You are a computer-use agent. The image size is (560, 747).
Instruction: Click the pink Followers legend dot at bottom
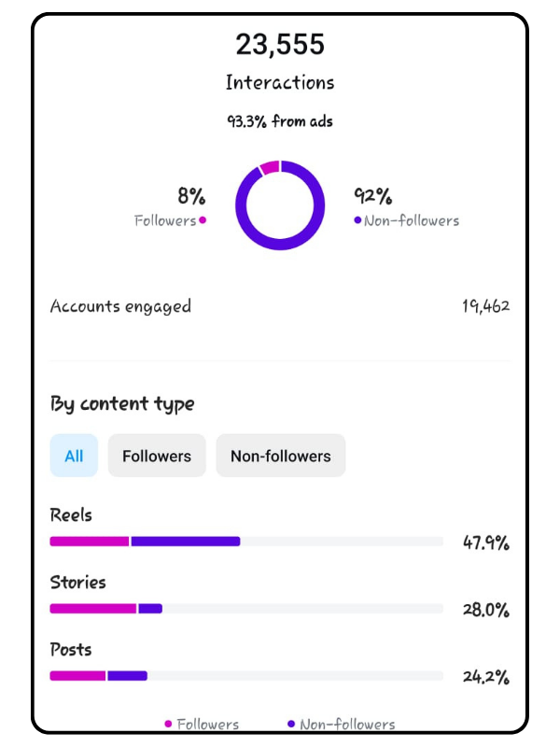(168, 725)
